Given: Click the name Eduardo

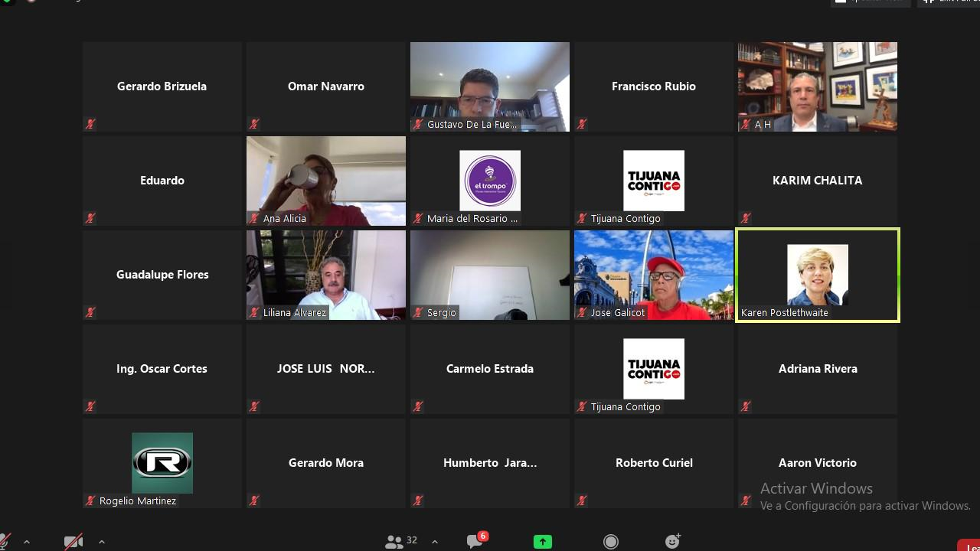Looking at the screenshot, I should click(162, 181).
